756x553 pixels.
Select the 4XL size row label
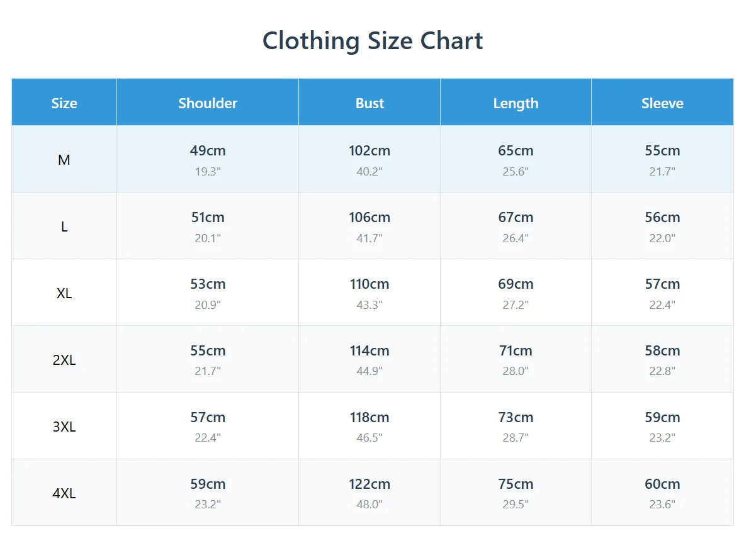click(64, 494)
